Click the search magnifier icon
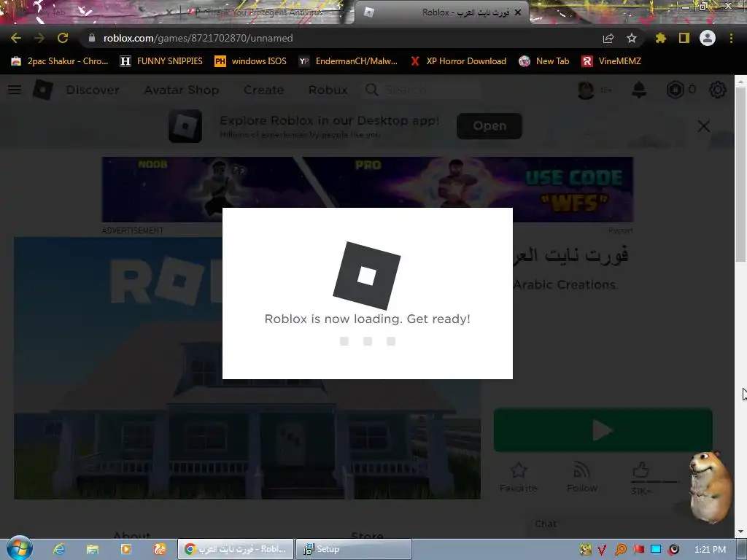Screen dimensions: 747x560 point(371,90)
